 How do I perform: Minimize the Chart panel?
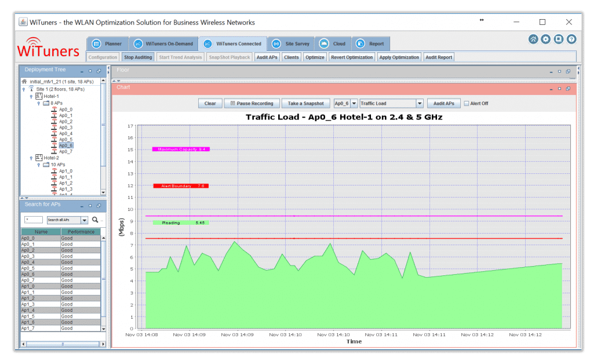point(551,89)
